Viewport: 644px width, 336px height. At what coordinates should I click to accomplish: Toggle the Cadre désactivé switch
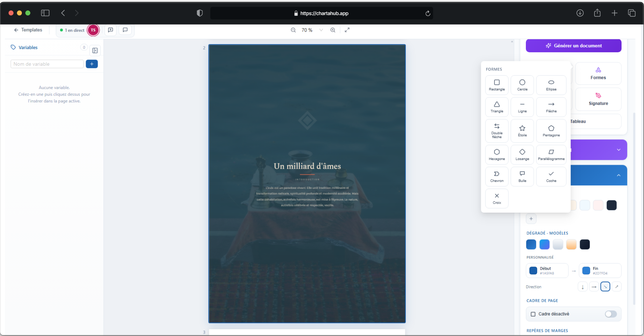(x=611, y=314)
